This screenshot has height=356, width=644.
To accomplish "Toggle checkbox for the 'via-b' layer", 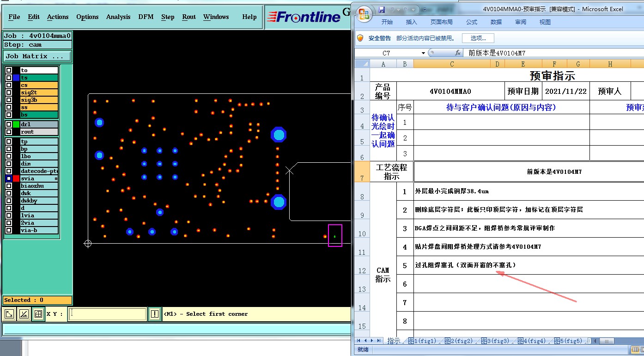I will click(x=9, y=230).
